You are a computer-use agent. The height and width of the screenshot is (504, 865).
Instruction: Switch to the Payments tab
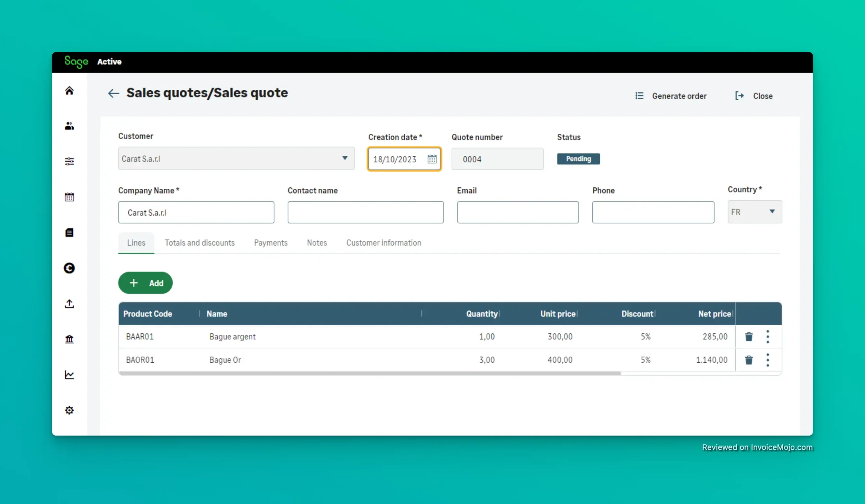[x=271, y=243]
